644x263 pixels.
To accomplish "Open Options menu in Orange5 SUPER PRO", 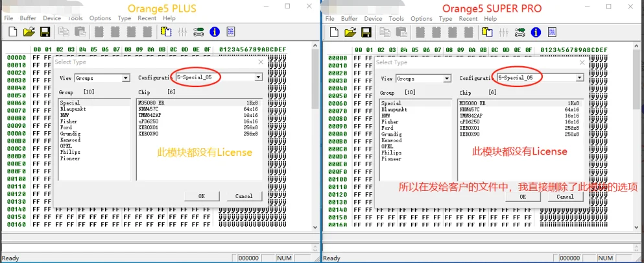I will 422,19.
